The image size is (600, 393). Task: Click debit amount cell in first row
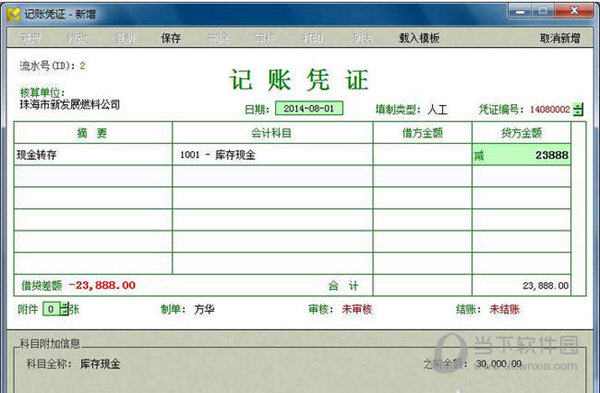(x=422, y=155)
